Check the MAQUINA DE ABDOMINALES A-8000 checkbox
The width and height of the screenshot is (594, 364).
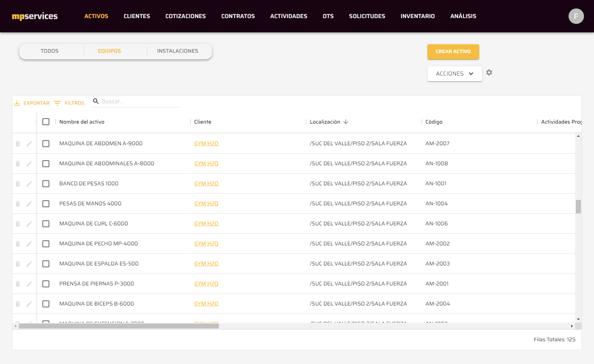click(x=46, y=164)
